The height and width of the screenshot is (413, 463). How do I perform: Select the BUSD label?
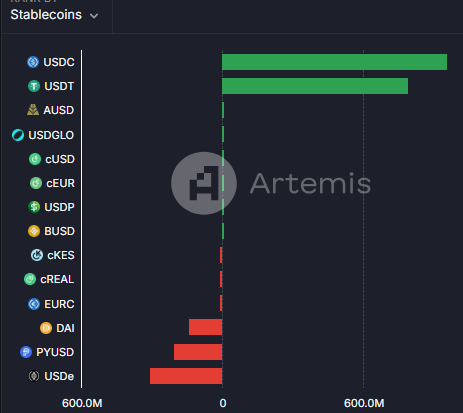(x=59, y=231)
